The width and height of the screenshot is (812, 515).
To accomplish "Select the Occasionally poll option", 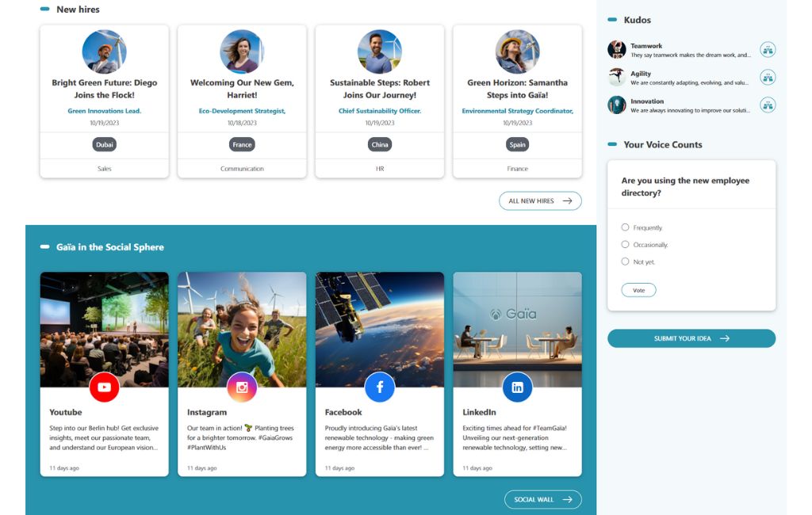I will click(x=626, y=245).
